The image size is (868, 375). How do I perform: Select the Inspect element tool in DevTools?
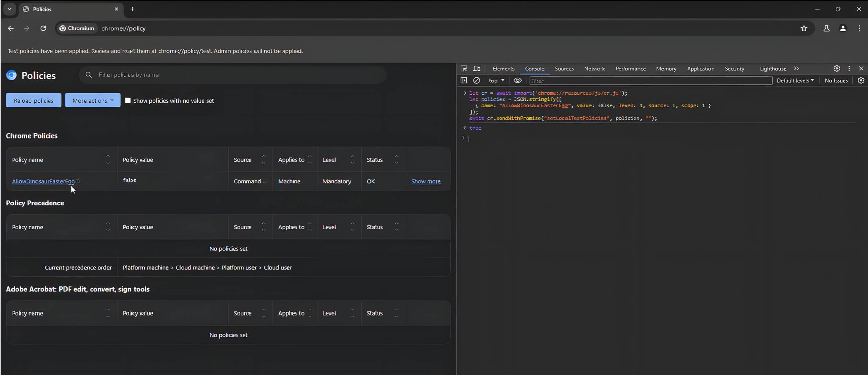point(464,68)
